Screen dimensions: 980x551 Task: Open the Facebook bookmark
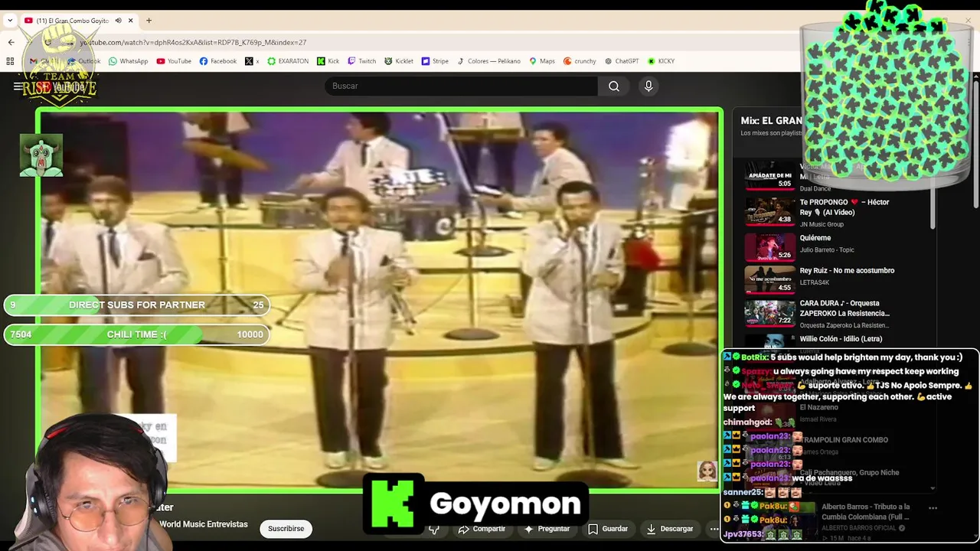tap(218, 61)
